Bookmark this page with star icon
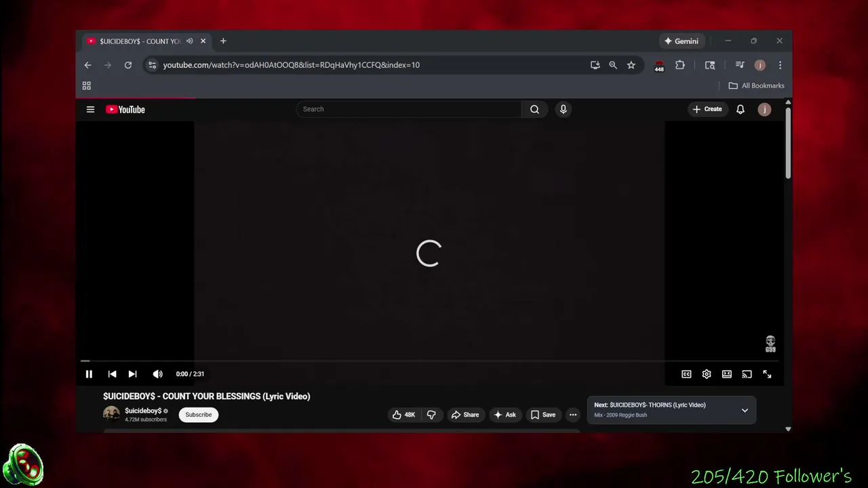Image resolution: width=868 pixels, height=488 pixels. (631, 65)
